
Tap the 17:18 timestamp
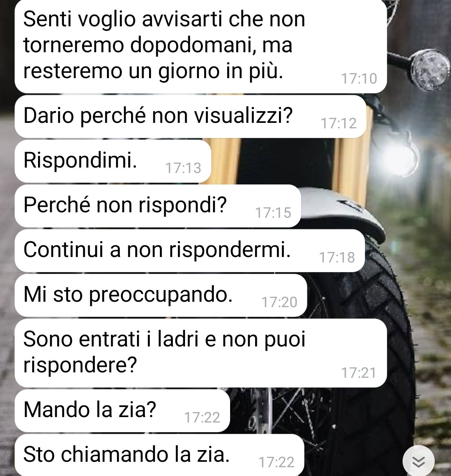pyautogui.click(x=337, y=257)
